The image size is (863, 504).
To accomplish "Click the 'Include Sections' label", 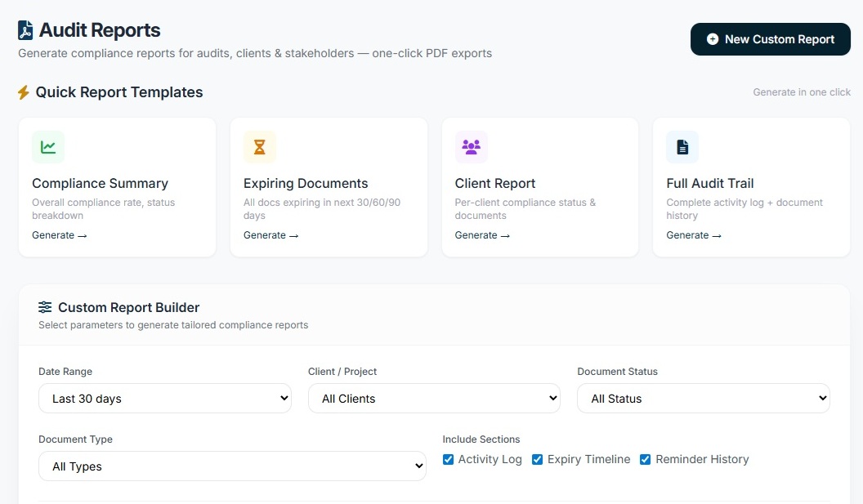I will [481, 439].
